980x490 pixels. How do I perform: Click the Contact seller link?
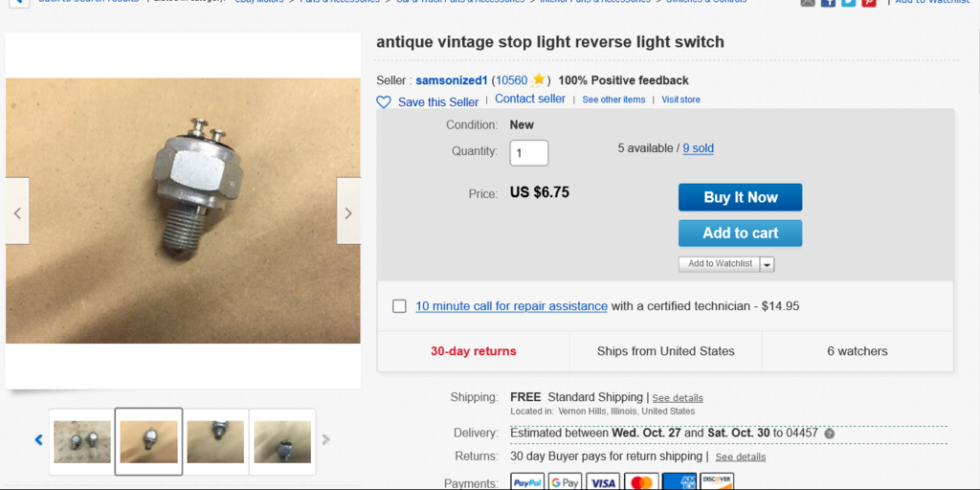pyautogui.click(x=530, y=100)
